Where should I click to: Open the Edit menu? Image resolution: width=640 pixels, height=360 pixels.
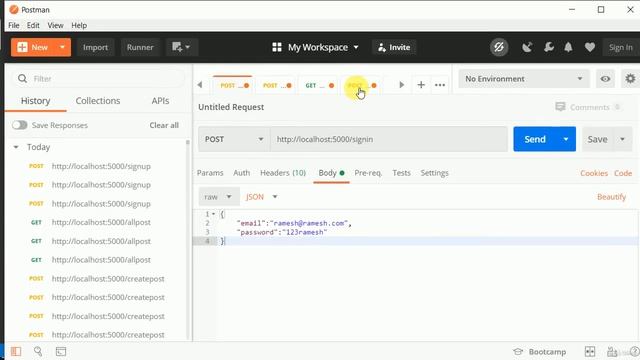tap(33, 25)
